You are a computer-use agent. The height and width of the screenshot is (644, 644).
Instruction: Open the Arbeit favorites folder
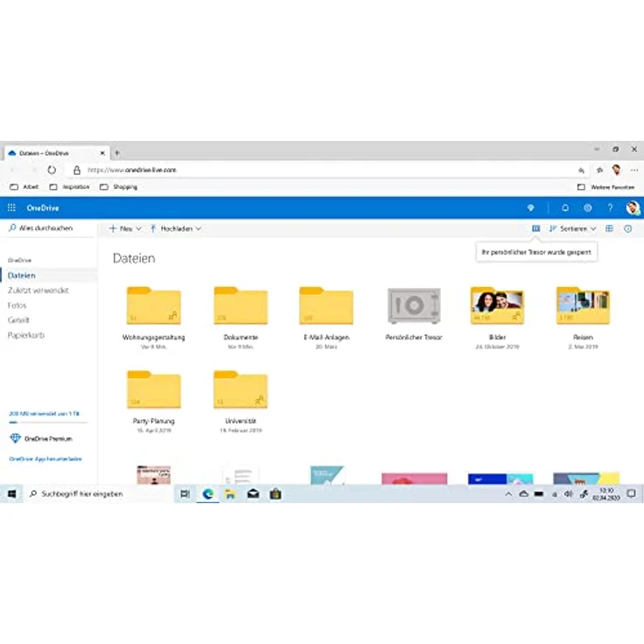24,187
